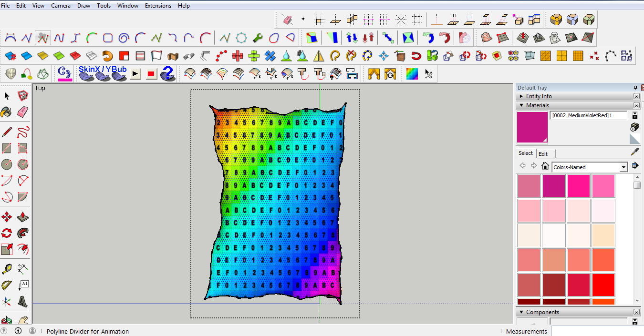This screenshot has height=336, width=644.
Task: Open the materials Details arrow menu
Action: point(634,166)
